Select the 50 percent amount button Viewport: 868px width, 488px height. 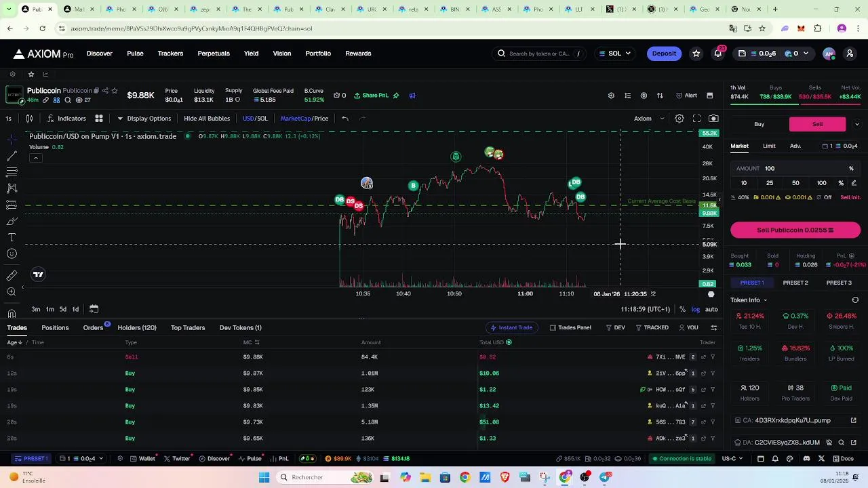[795, 183]
